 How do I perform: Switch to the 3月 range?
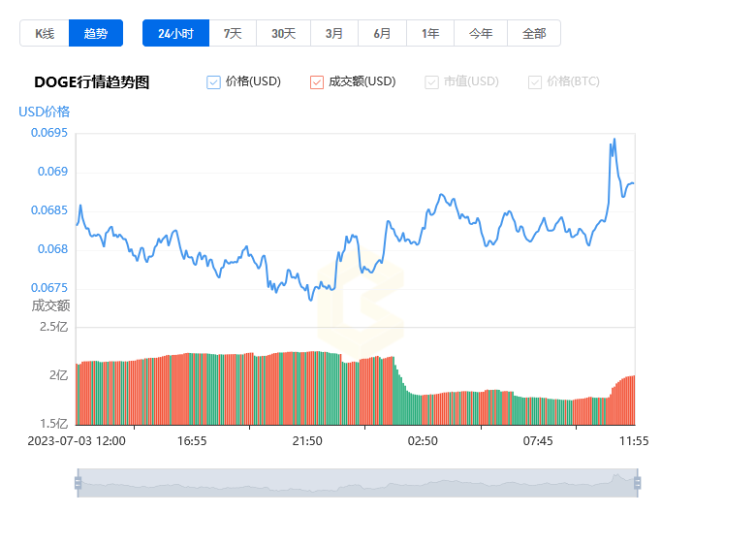[x=334, y=33]
